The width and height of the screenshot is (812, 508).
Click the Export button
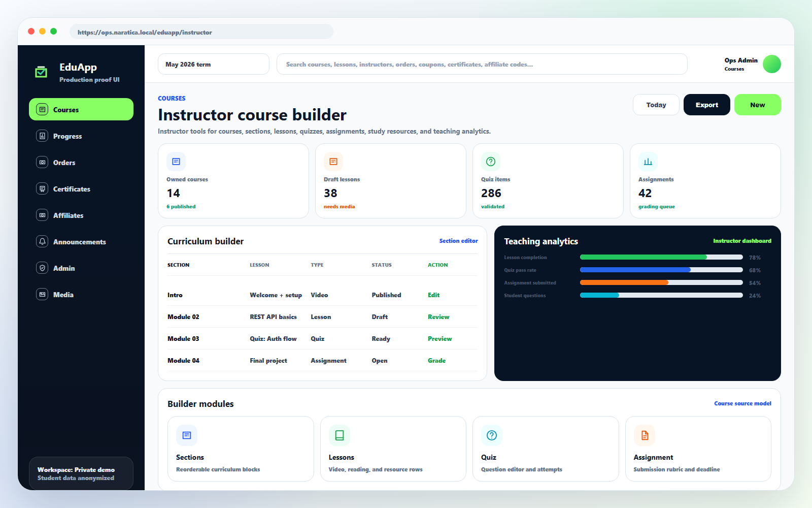tap(707, 105)
